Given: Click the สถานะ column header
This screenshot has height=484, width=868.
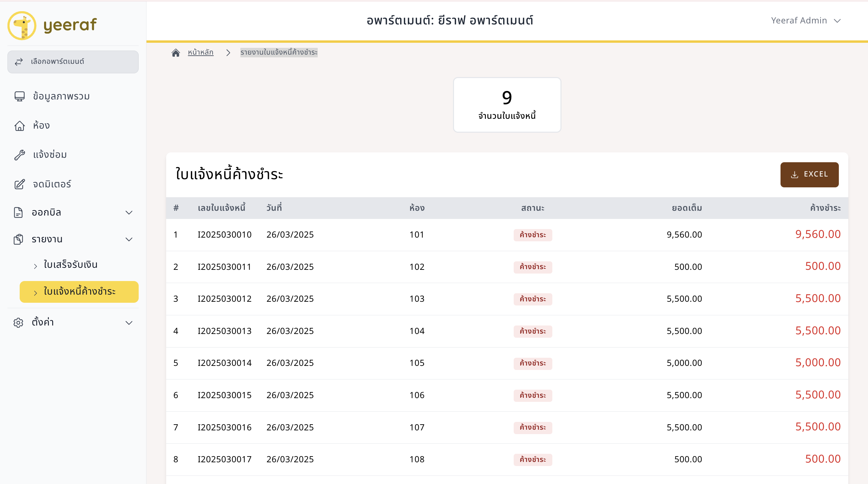Looking at the screenshot, I should 533,208.
